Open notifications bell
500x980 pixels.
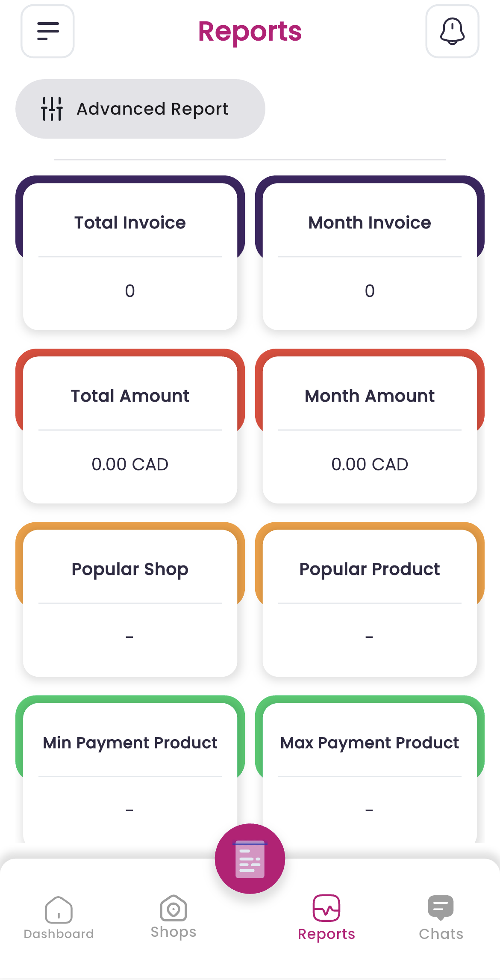click(x=452, y=31)
